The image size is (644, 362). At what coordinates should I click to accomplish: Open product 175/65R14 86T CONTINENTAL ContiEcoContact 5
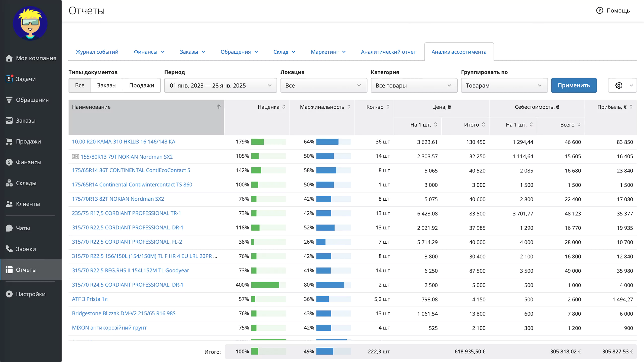click(x=131, y=170)
